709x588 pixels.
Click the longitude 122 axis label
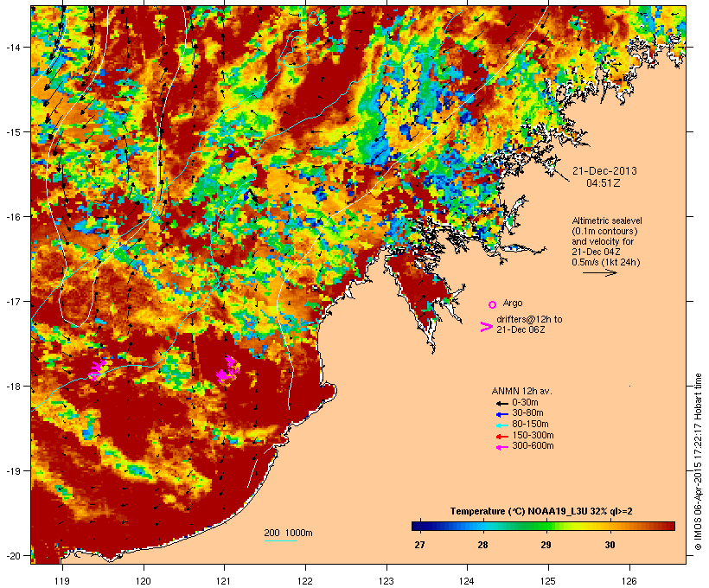click(x=305, y=581)
